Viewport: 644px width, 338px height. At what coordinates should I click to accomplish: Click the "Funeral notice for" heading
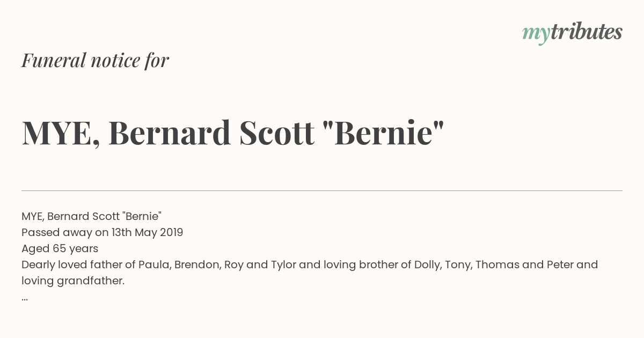coord(95,61)
